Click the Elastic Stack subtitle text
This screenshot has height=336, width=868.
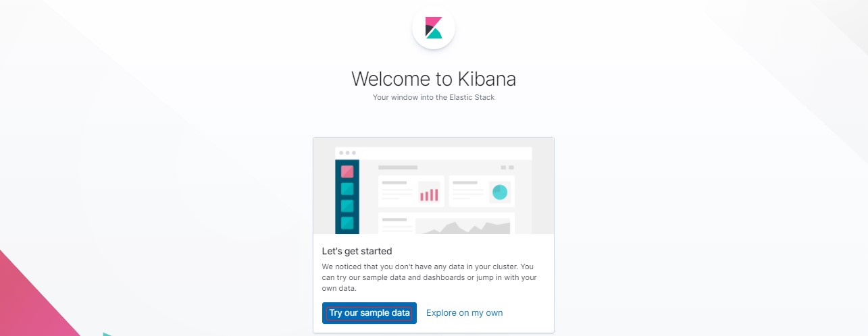coord(433,98)
